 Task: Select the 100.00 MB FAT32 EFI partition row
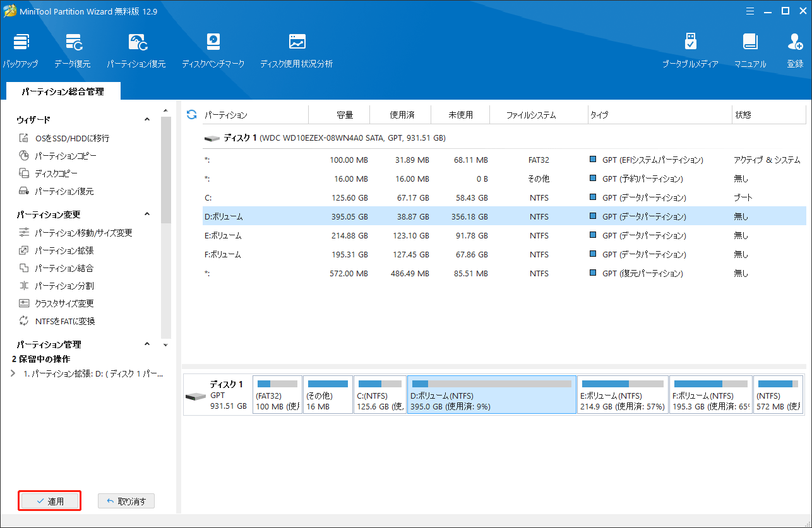(x=504, y=160)
